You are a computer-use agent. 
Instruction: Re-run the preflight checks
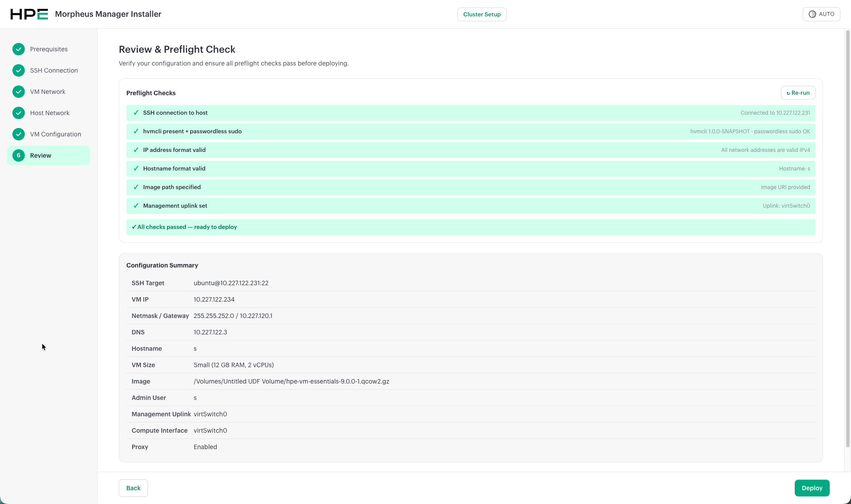tap(798, 93)
